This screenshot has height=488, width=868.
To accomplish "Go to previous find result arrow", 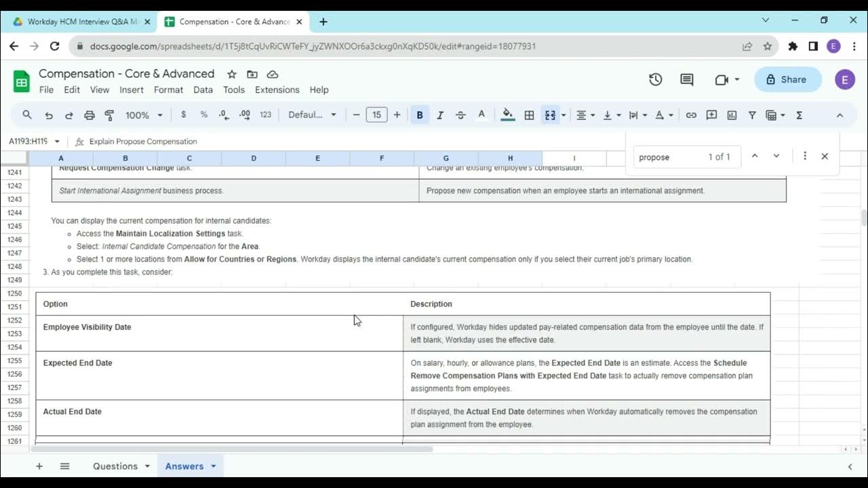I will (x=754, y=156).
